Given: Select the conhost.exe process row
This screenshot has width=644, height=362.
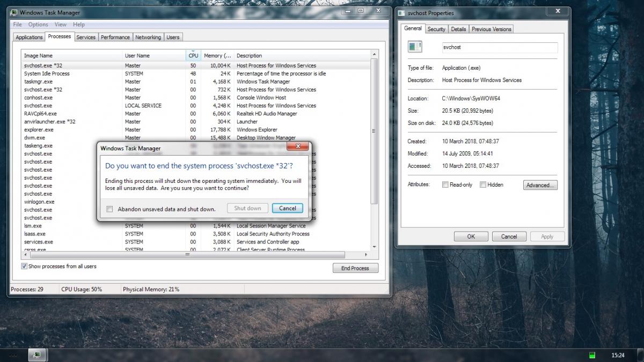Looking at the screenshot, I should [x=196, y=98].
